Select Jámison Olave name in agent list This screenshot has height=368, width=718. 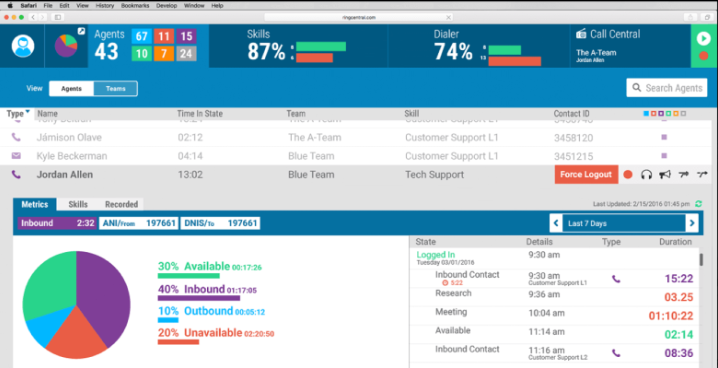pos(69,137)
